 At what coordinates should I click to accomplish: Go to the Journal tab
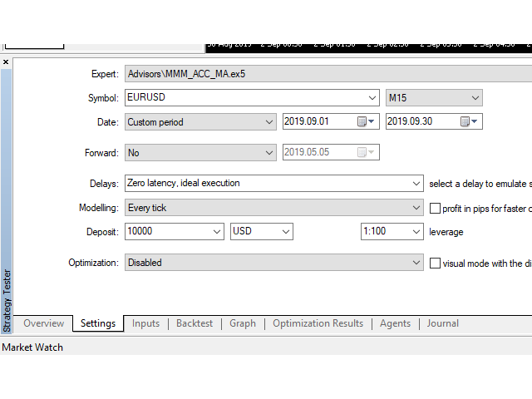pos(442,323)
